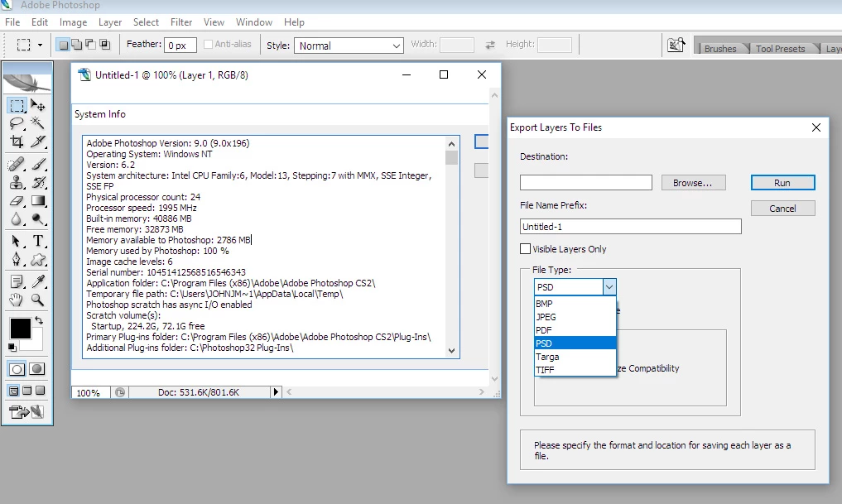This screenshot has height=504, width=842.
Task: Click swap width and height icon
Action: 490,45
